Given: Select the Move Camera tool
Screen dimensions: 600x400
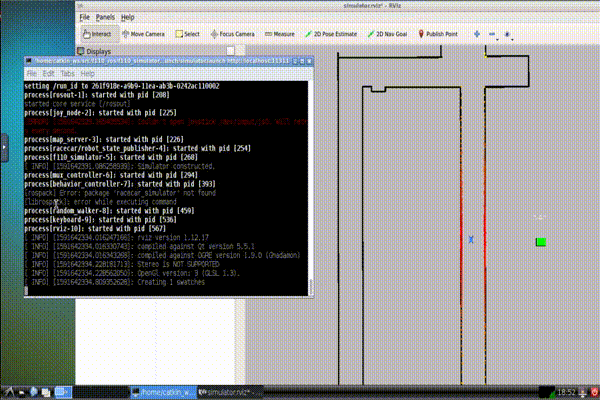Looking at the screenshot, I should point(143,34).
